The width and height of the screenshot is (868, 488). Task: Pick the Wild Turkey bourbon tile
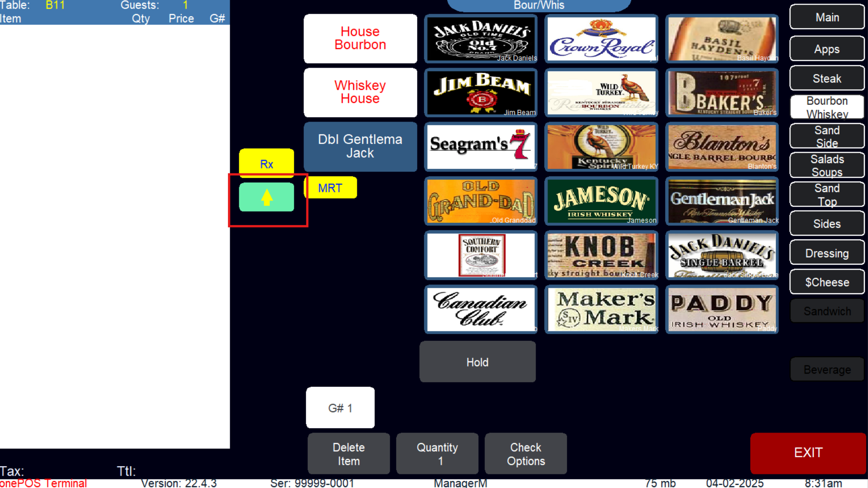(602, 93)
